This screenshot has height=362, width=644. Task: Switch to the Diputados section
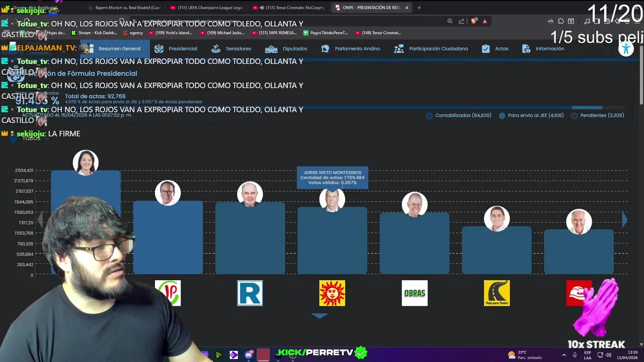tap(286, 49)
